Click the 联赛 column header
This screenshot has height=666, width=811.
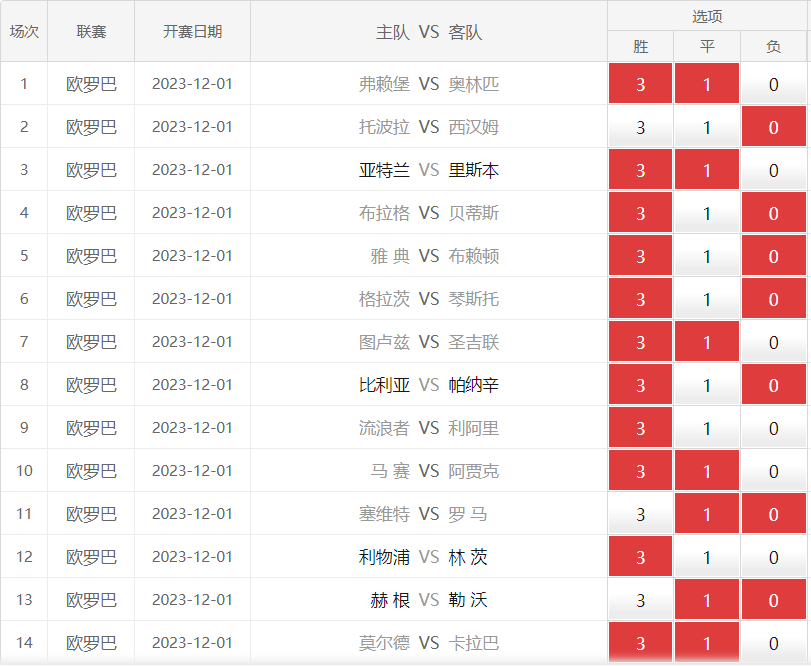tap(91, 32)
